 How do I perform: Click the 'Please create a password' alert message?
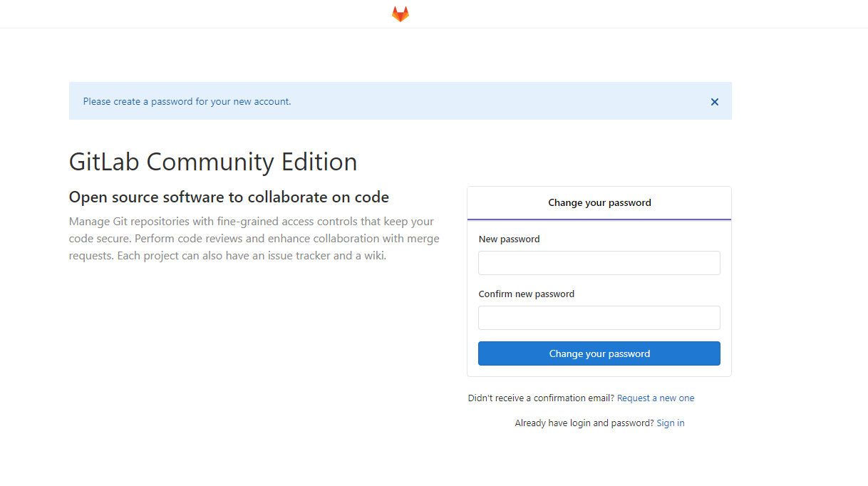point(187,102)
